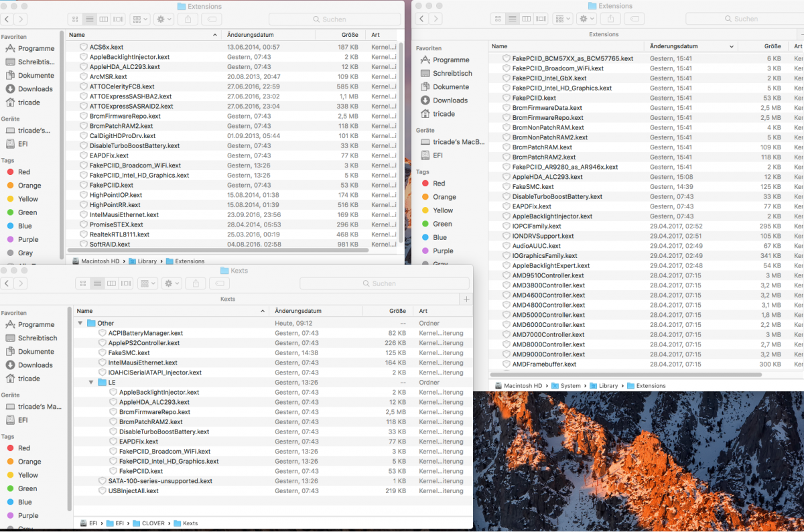Open EFI volume in the Kexts window sidebar

pyautogui.click(x=23, y=420)
